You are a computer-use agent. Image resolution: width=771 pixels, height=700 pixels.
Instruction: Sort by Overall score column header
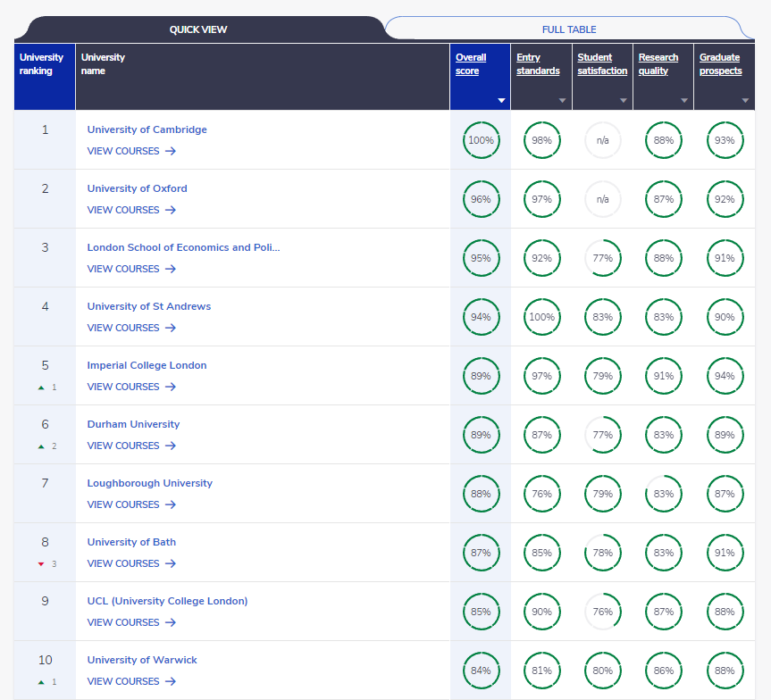(x=471, y=64)
